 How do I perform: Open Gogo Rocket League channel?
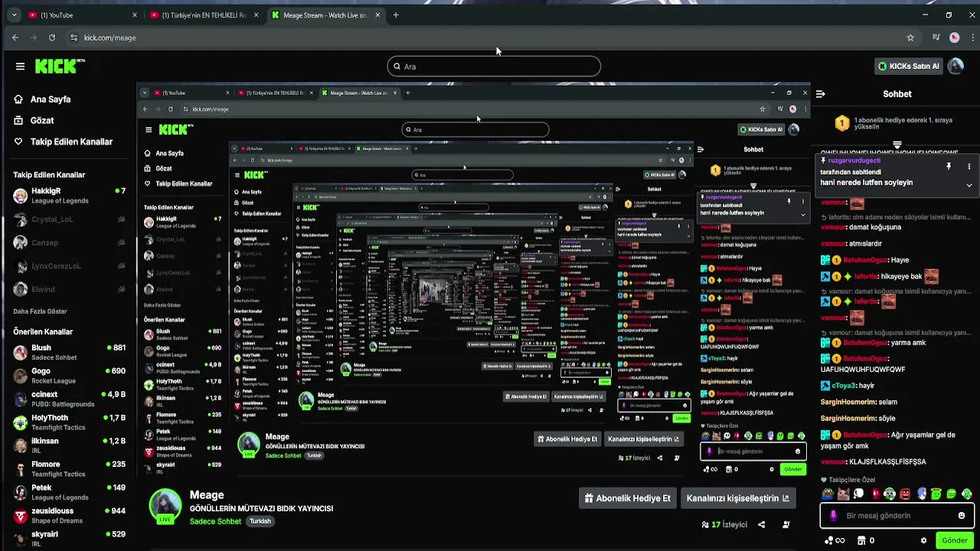(69, 376)
